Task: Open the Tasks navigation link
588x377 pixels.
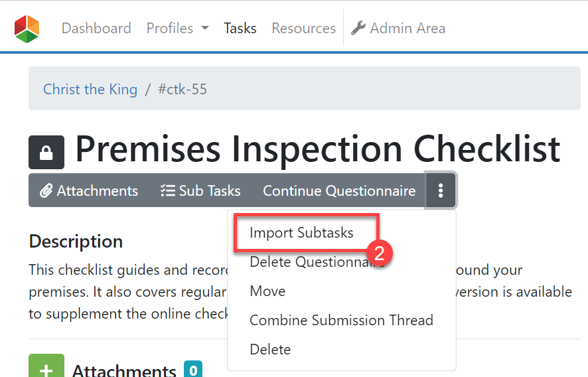Action: pos(240,28)
